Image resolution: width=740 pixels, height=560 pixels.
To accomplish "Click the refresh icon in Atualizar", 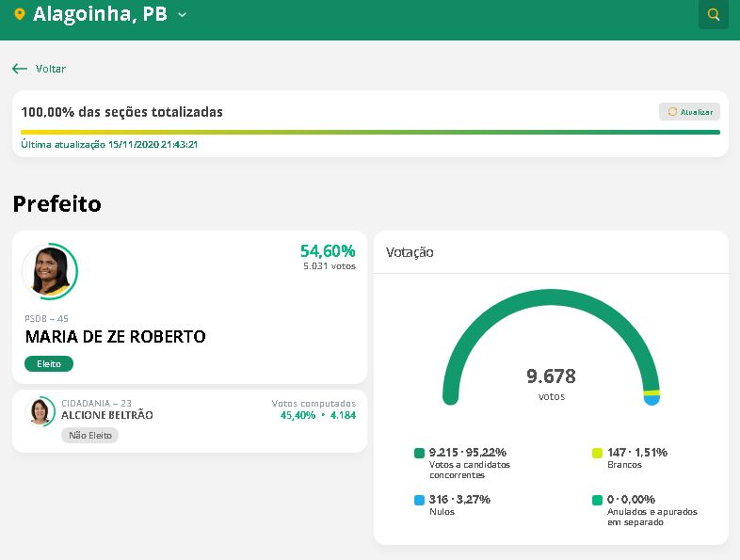I will [672, 111].
